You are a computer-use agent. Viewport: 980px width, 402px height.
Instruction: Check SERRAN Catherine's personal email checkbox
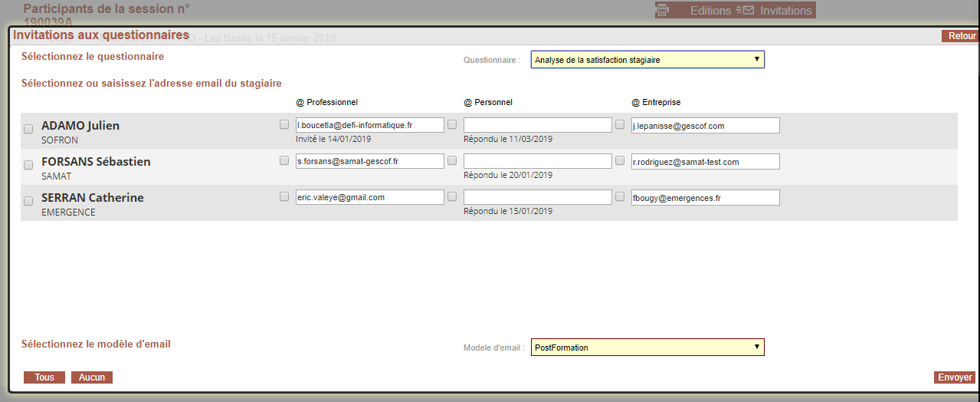pos(452,196)
